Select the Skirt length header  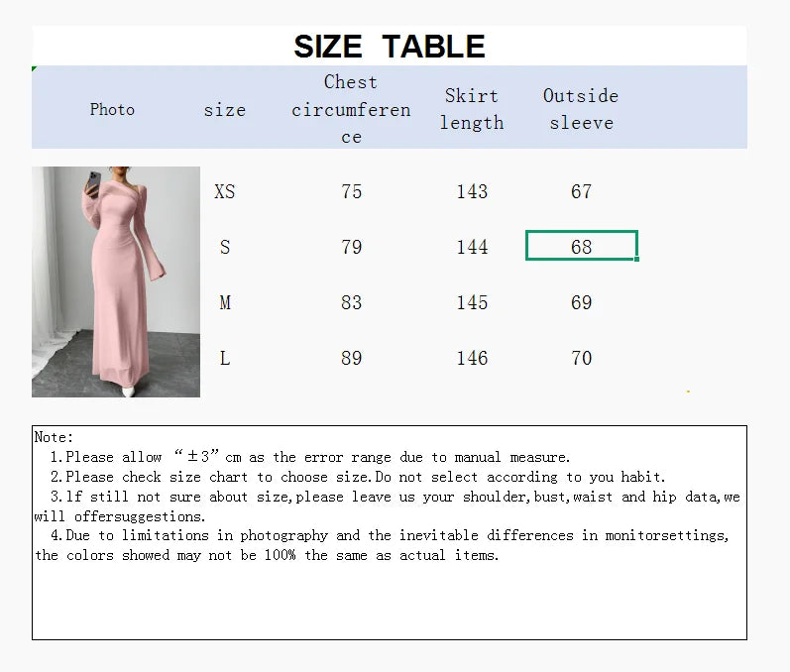(472, 109)
